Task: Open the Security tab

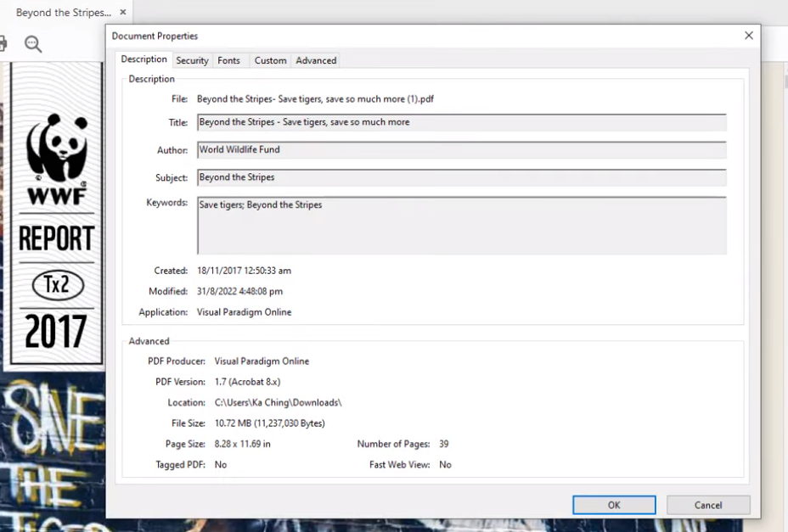Action: coord(192,60)
